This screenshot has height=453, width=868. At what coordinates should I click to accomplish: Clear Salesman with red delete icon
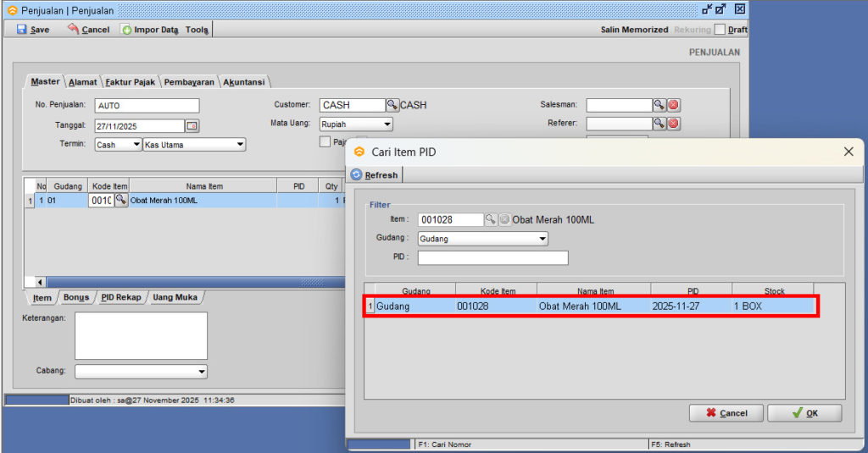pyautogui.click(x=673, y=105)
